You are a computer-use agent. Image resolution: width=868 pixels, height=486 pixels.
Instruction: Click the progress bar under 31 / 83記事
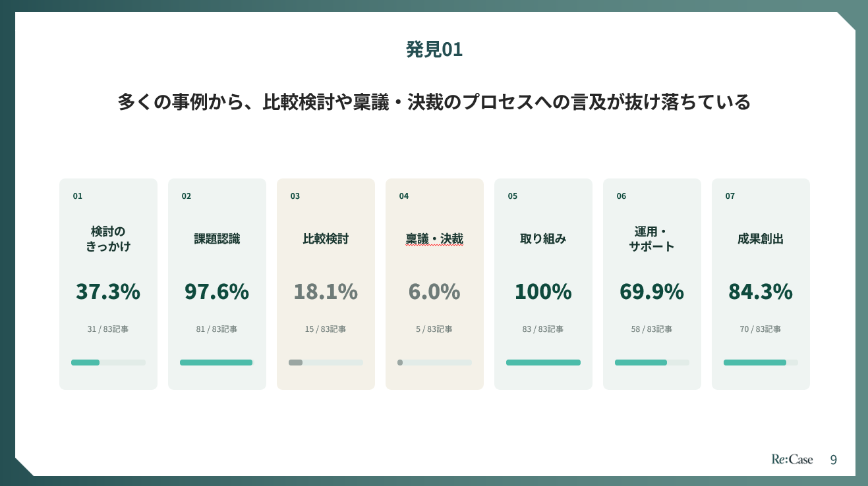108,362
